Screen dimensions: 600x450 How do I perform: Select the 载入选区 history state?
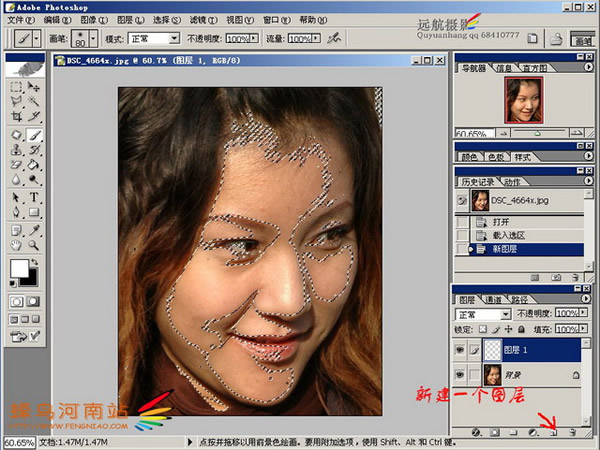[x=519, y=235]
